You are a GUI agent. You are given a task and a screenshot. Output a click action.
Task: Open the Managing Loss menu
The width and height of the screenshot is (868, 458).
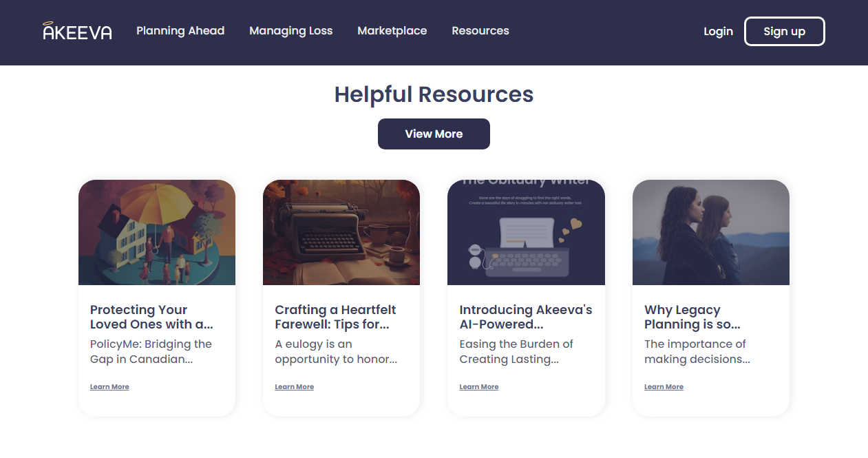290,31
